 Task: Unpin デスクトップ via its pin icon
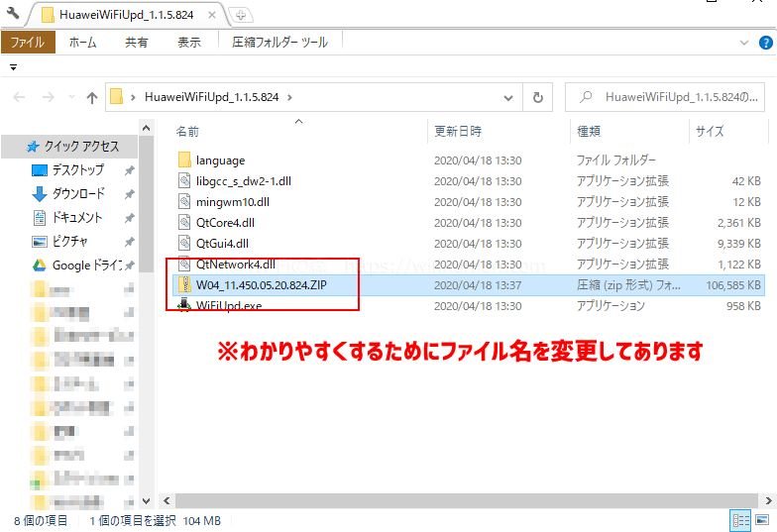tap(129, 170)
